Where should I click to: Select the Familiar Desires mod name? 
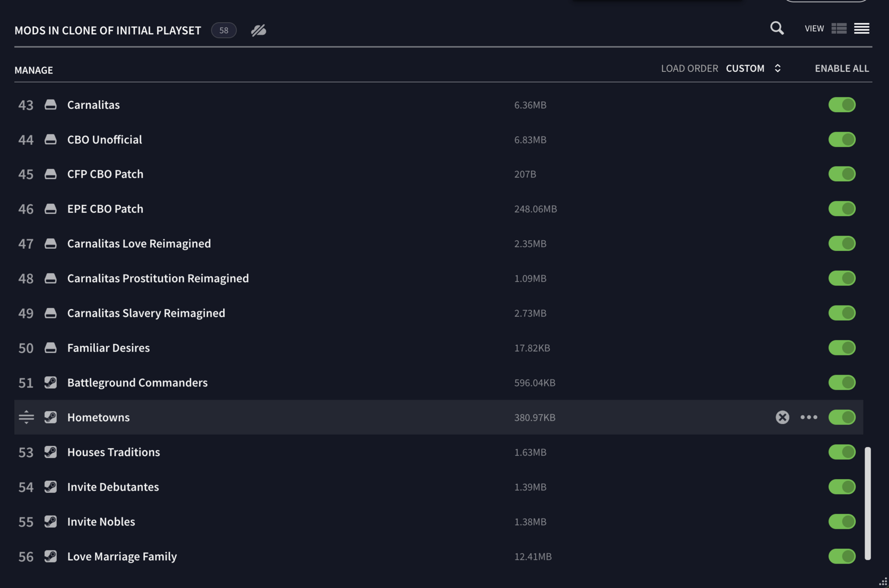pos(108,348)
